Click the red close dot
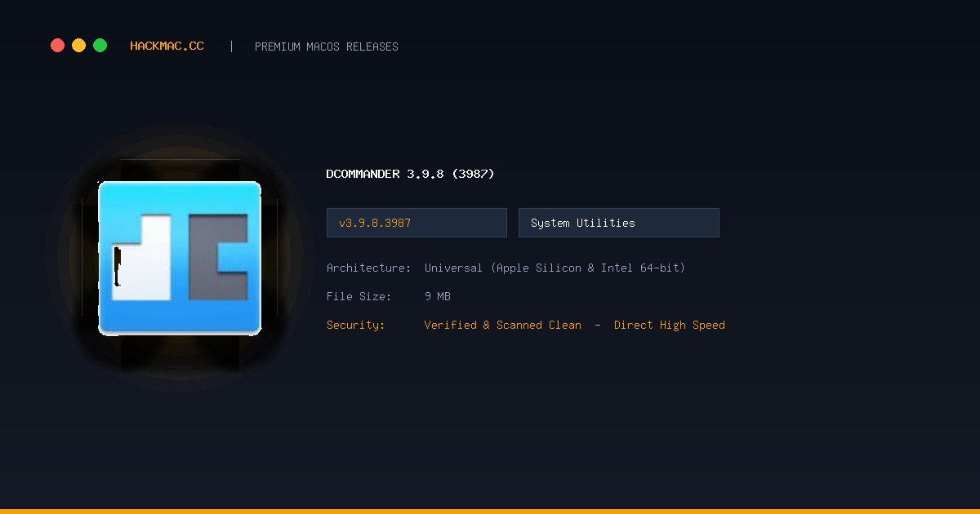 click(x=57, y=46)
